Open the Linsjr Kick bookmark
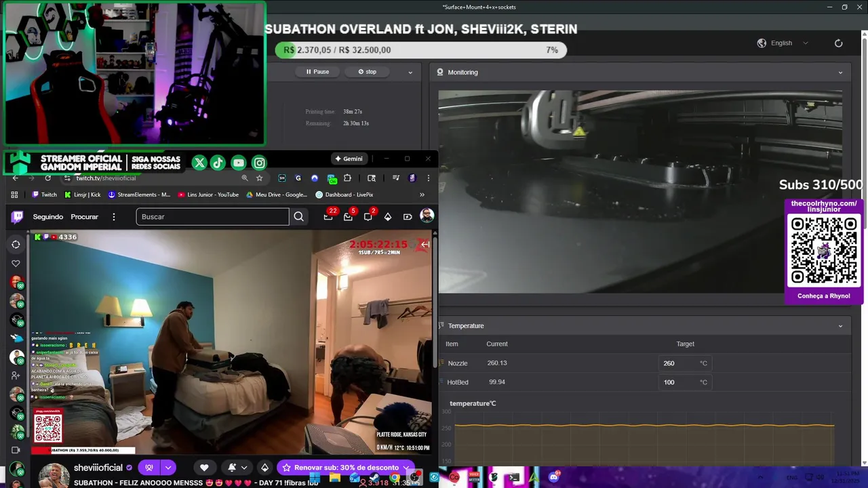Image resolution: width=868 pixels, height=488 pixels. point(82,195)
